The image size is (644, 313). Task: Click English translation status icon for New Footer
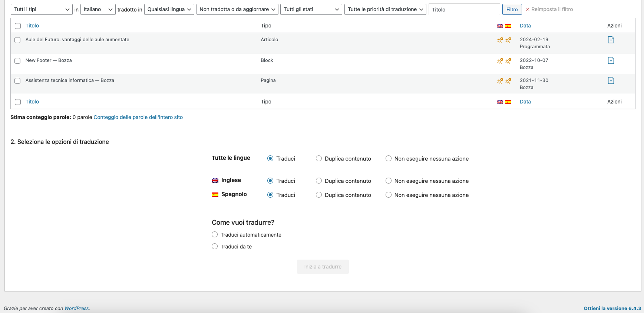[x=500, y=61]
